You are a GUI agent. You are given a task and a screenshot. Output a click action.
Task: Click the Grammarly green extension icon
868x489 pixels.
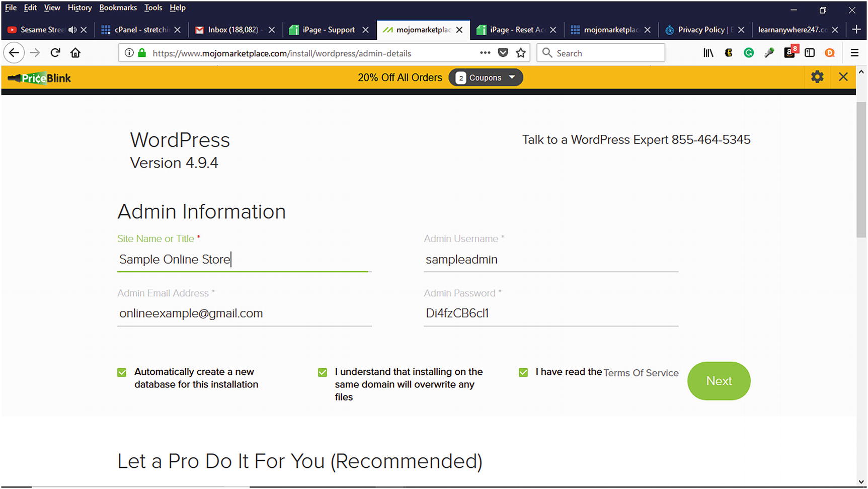tap(749, 53)
